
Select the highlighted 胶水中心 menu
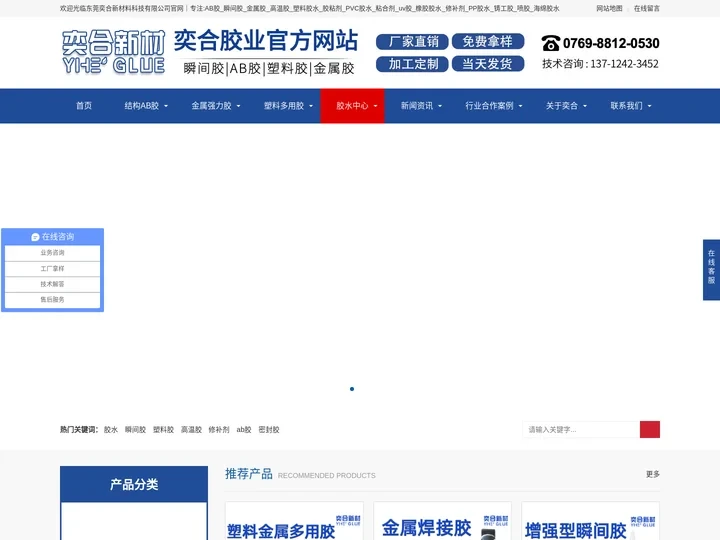coord(352,106)
